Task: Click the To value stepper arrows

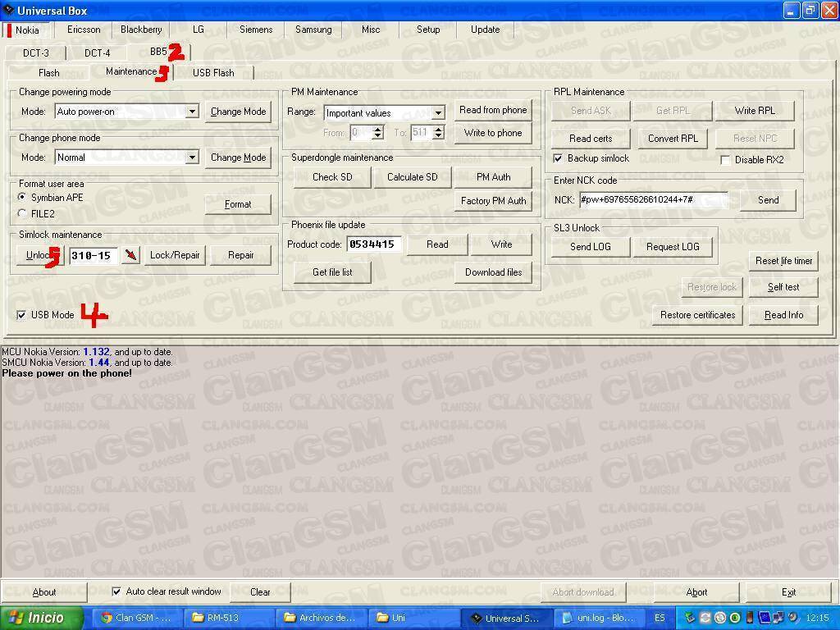Action: tap(439, 132)
